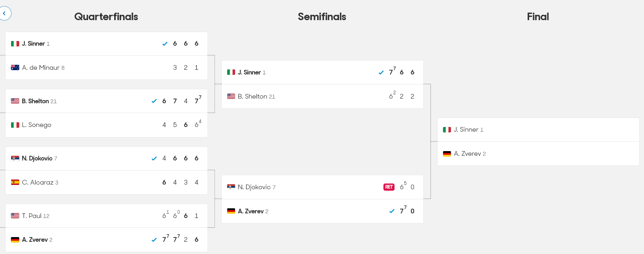
Task: Click the Australian flag next to de Minaur
Action: click(15, 68)
